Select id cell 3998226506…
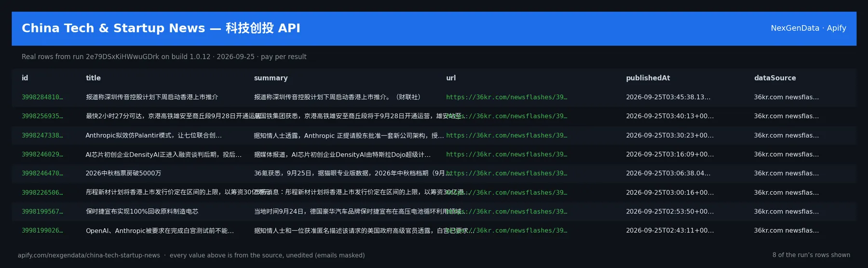868x268 pixels. point(42,192)
